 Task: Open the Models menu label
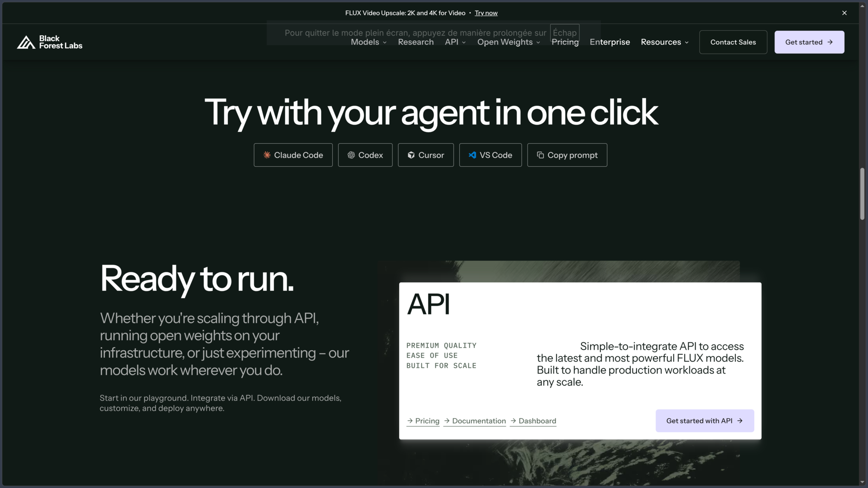[365, 42]
